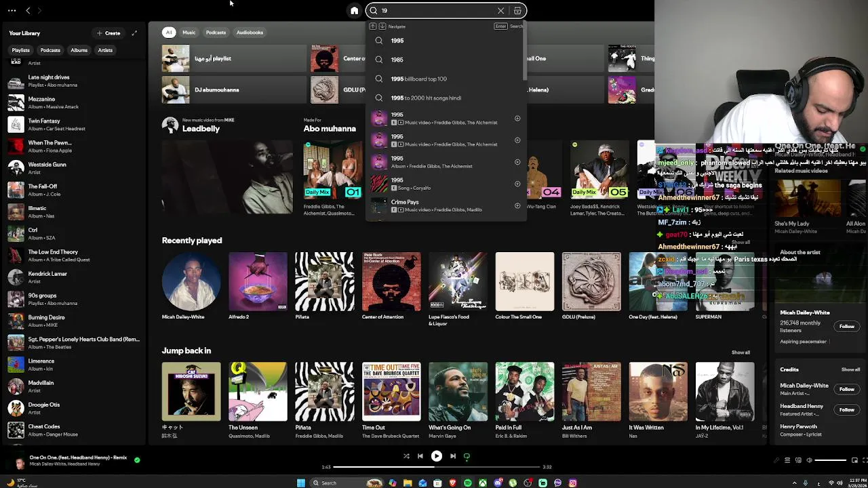
Task: Follow Headband Henny in Credits
Action: [847, 409]
